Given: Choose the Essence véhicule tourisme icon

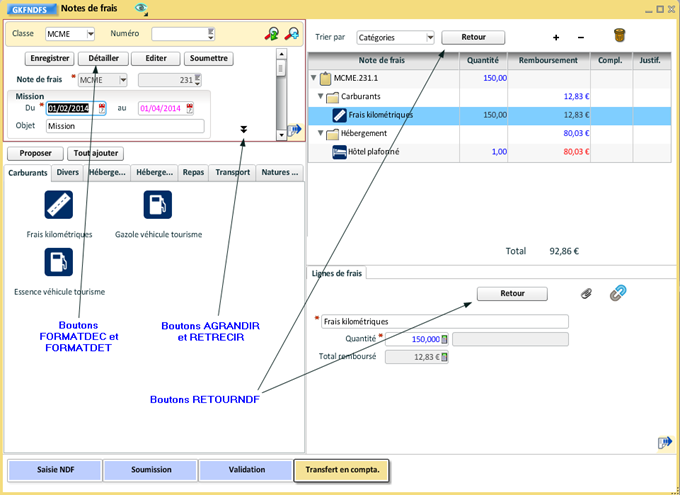Looking at the screenshot, I should click(x=58, y=262).
